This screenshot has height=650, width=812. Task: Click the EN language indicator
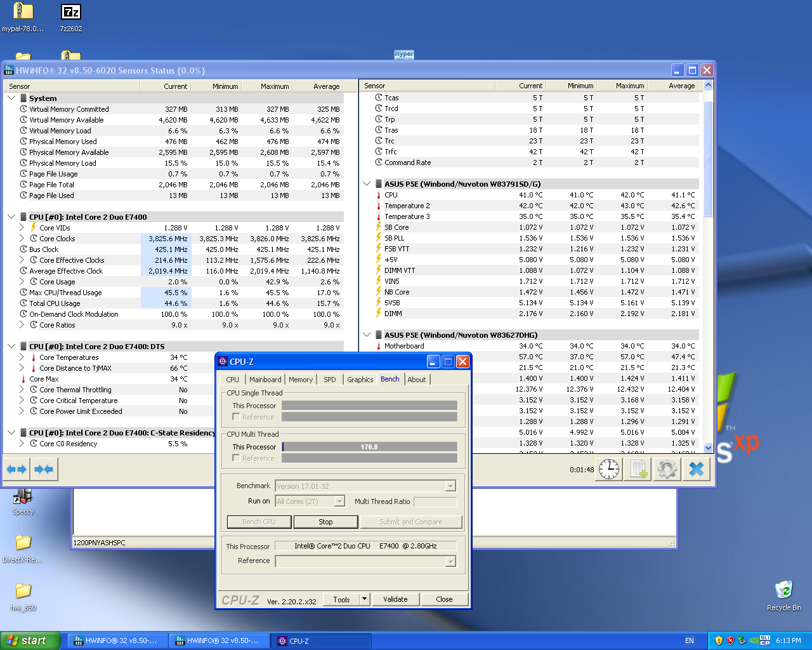(690, 641)
